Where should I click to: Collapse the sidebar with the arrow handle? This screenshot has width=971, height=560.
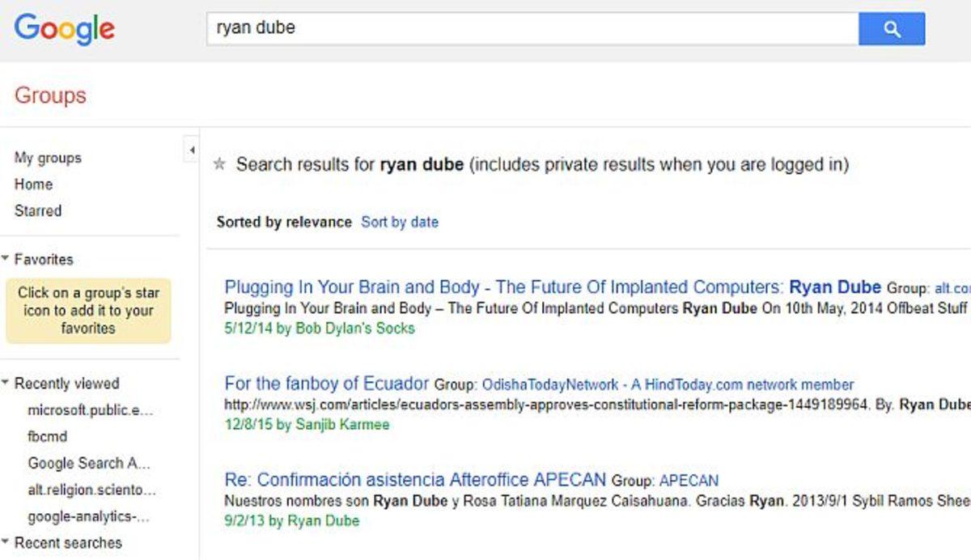click(x=192, y=150)
